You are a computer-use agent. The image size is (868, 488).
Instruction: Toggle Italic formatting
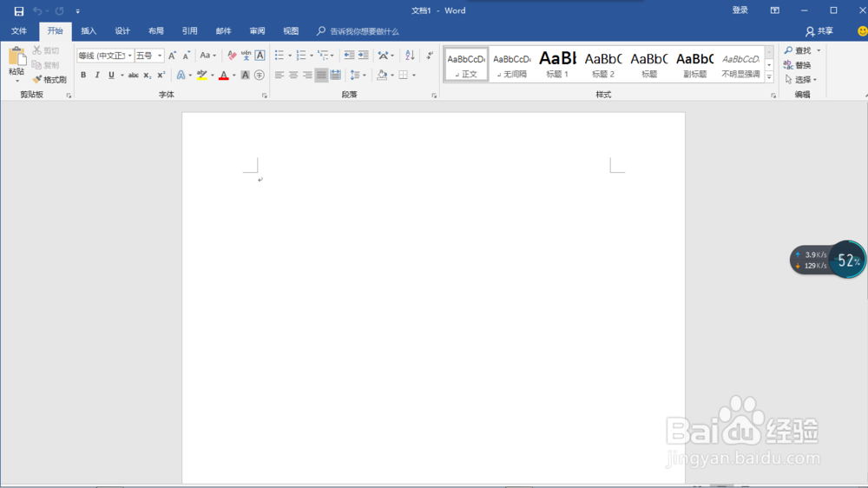pyautogui.click(x=97, y=75)
